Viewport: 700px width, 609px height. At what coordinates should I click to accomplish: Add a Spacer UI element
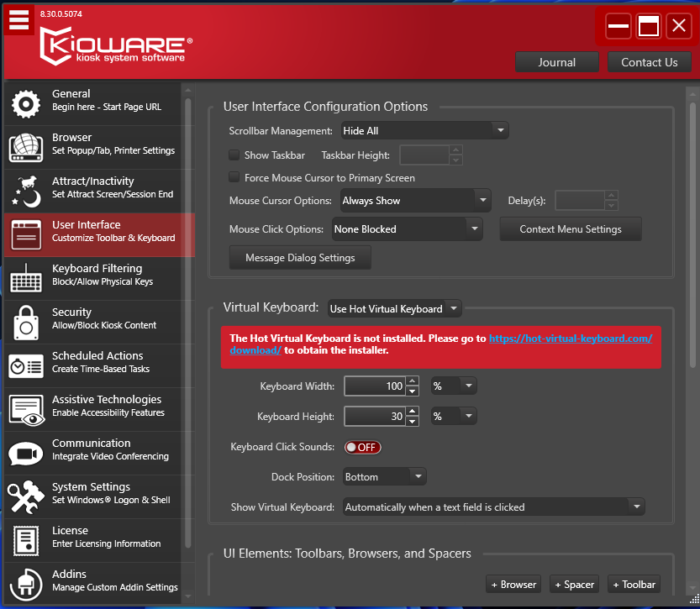coord(574,584)
